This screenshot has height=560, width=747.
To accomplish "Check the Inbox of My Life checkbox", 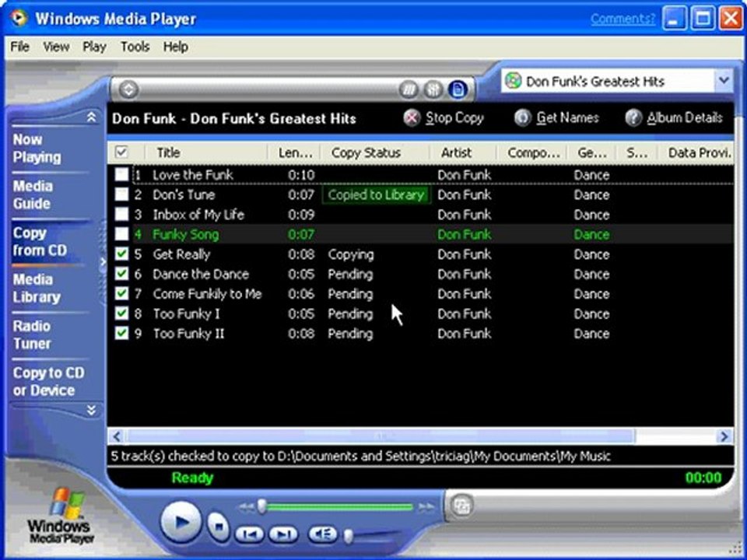I will point(122,215).
